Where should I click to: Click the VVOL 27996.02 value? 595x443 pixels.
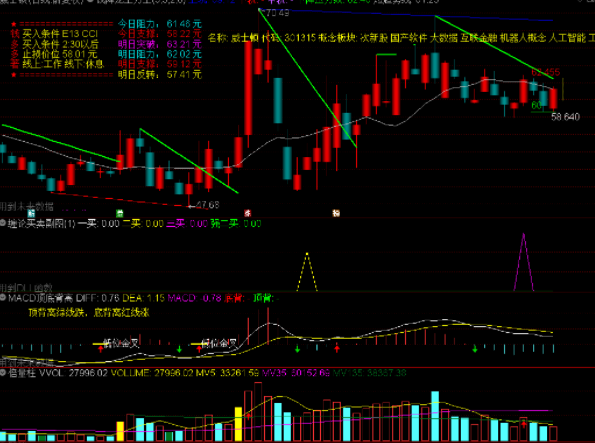click(73, 373)
